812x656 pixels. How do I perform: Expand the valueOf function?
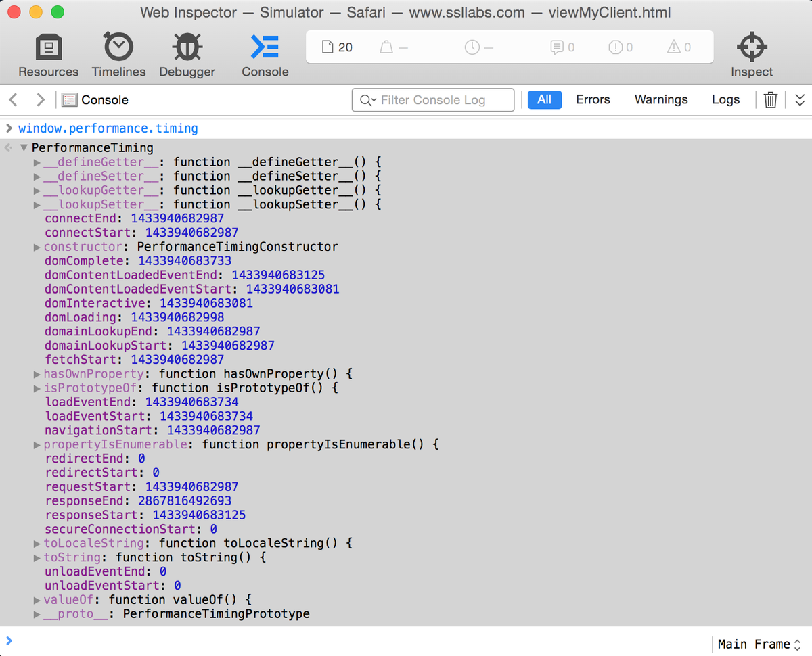click(37, 600)
